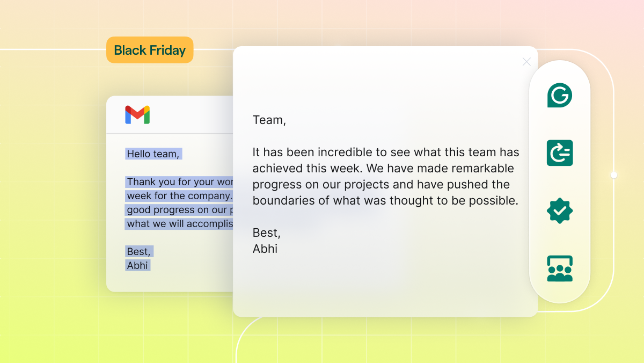Click the "Team," greeting in rewritten card
The height and width of the screenshot is (363, 644).
click(269, 120)
